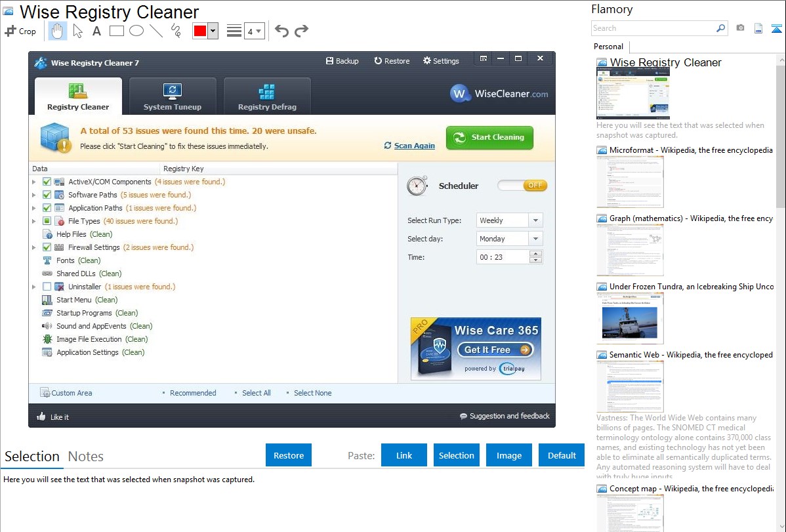The height and width of the screenshot is (532, 786).
Task: Toggle the File Types checkbox
Action: click(47, 220)
